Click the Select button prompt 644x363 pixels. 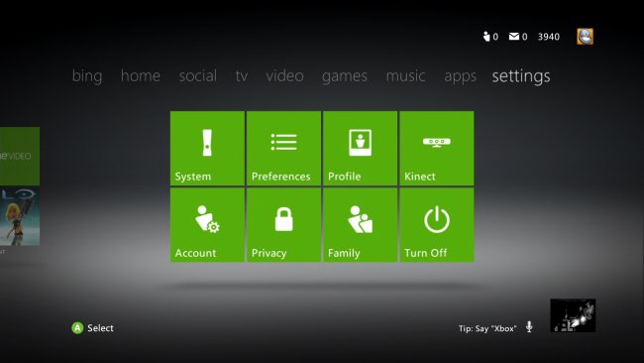tap(100, 328)
